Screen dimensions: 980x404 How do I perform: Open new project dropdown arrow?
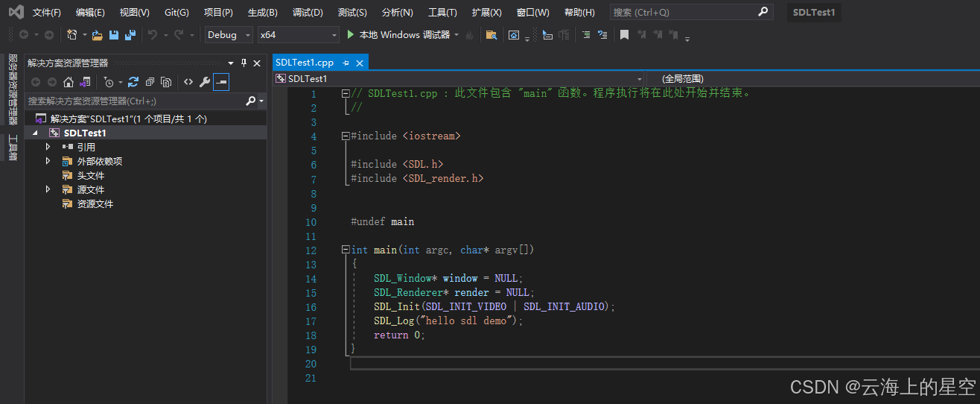pyautogui.click(x=84, y=35)
